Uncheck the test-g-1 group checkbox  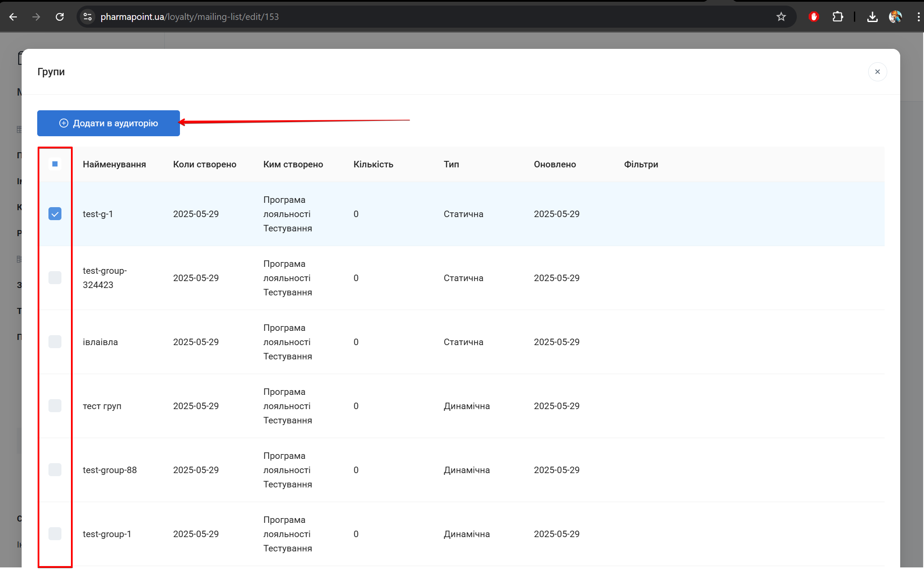coord(55,214)
